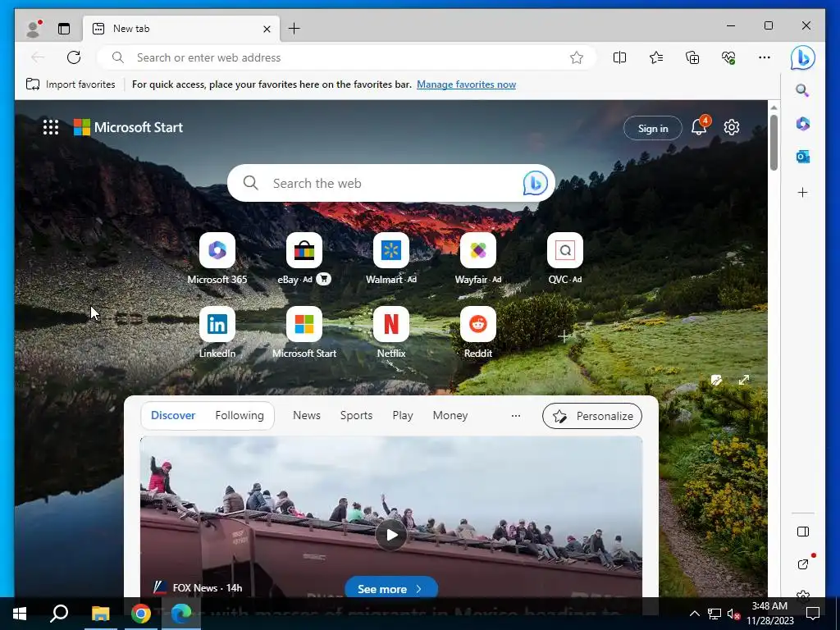840x630 pixels.
Task: Select the Discover feed tab
Action: (173, 415)
